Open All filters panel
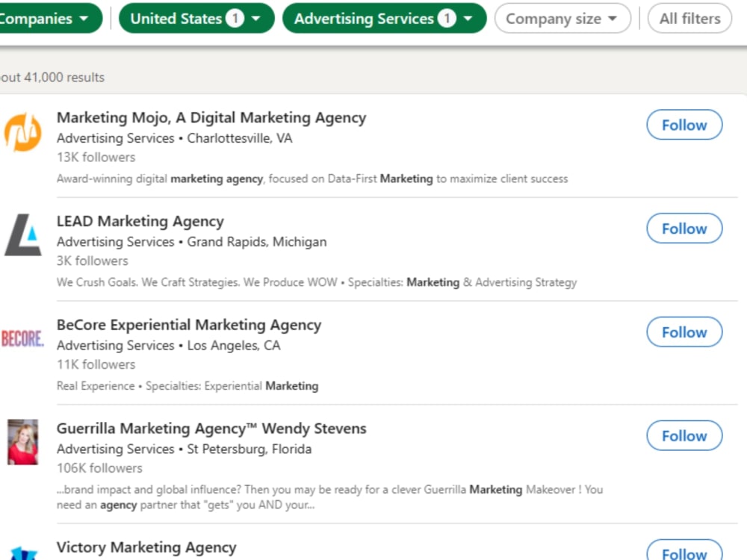The width and height of the screenshot is (747, 560). [x=689, y=19]
